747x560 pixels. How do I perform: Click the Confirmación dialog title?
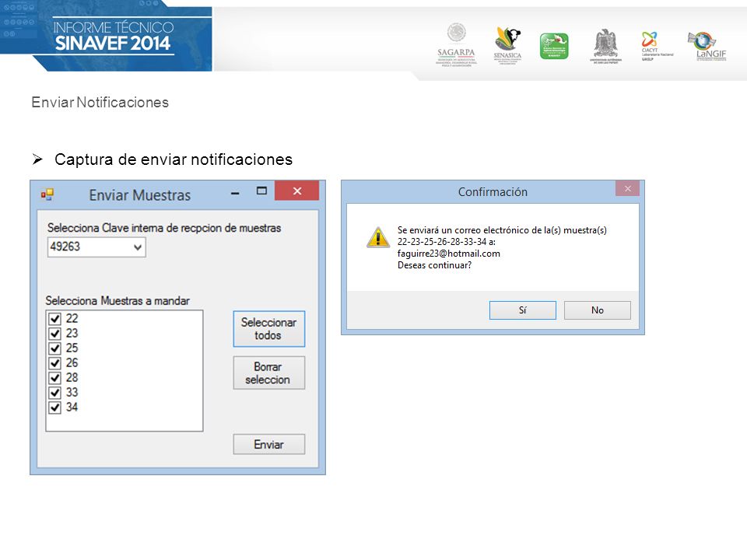point(493,192)
